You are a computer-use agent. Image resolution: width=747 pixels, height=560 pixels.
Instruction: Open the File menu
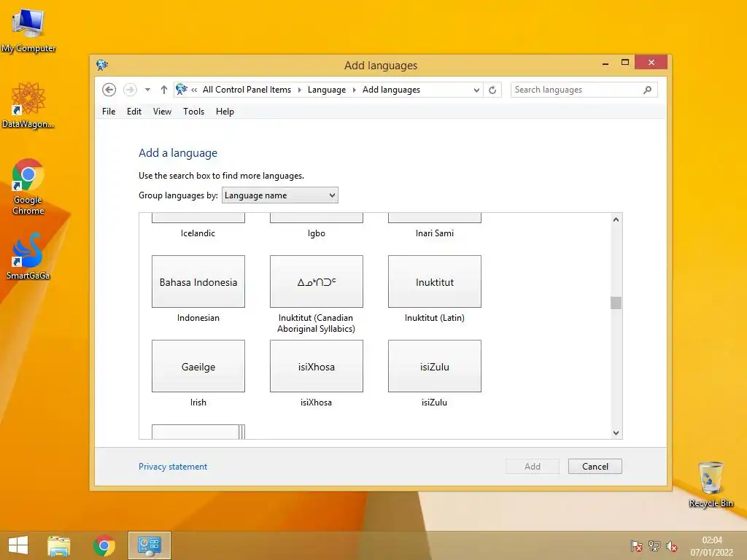(x=109, y=112)
